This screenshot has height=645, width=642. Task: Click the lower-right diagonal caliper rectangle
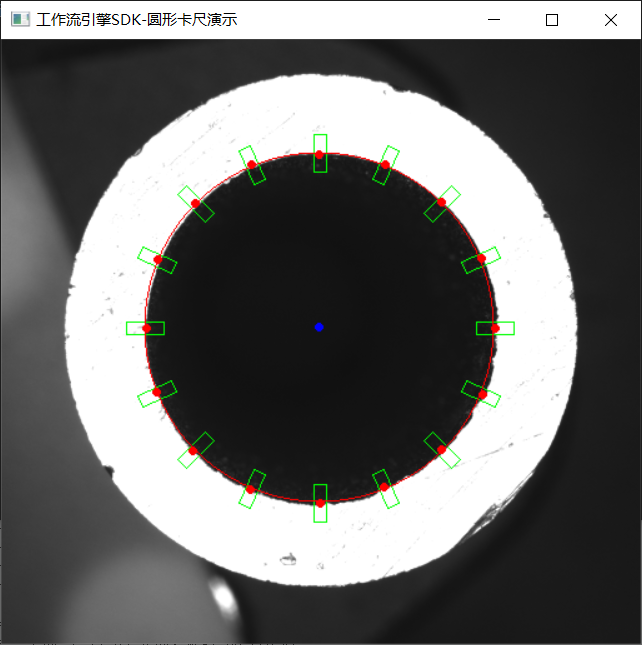[x=442, y=450]
